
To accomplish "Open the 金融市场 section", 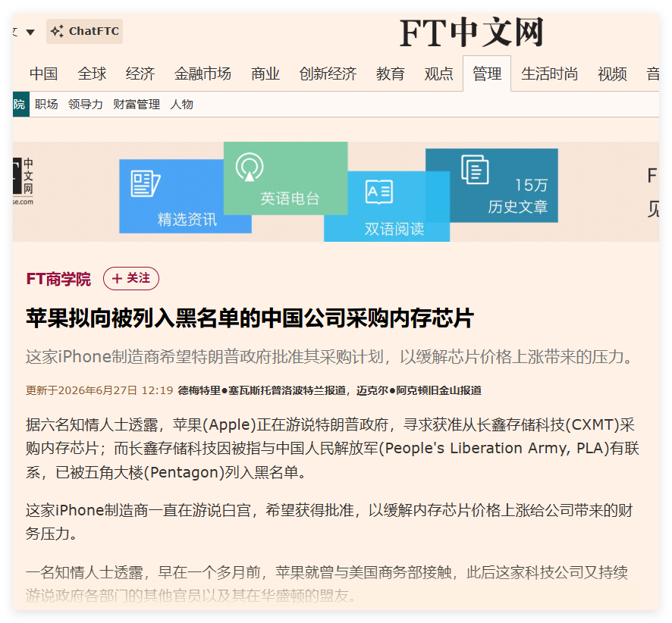I will [203, 74].
